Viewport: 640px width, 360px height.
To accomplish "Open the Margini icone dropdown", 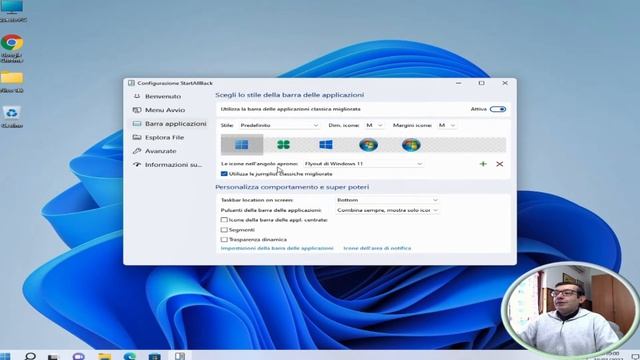I will 447,125.
